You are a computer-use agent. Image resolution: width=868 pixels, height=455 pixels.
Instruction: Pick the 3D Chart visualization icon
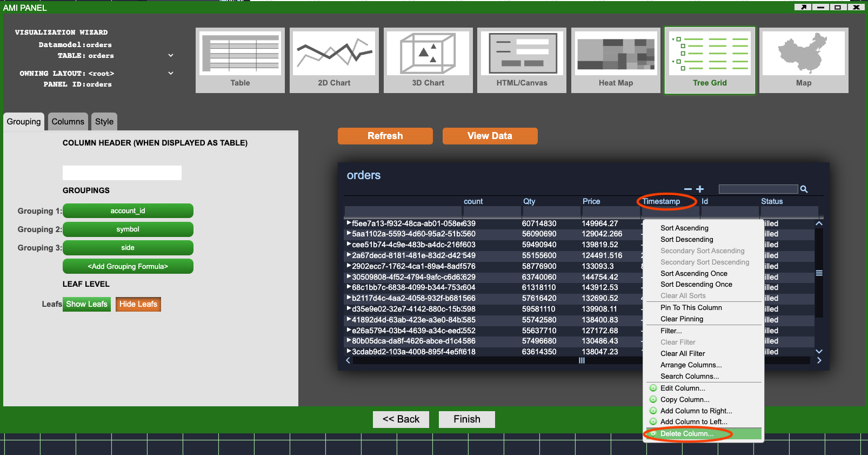tap(428, 60)
